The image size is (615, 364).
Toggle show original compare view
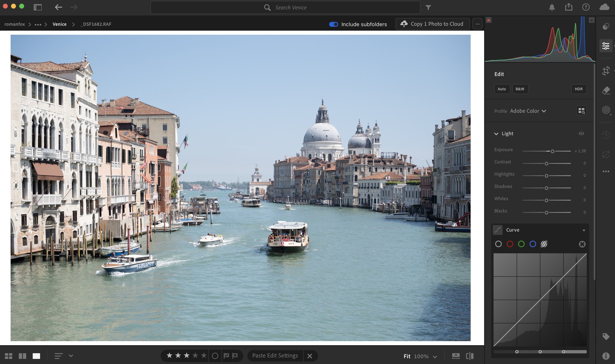469,356
